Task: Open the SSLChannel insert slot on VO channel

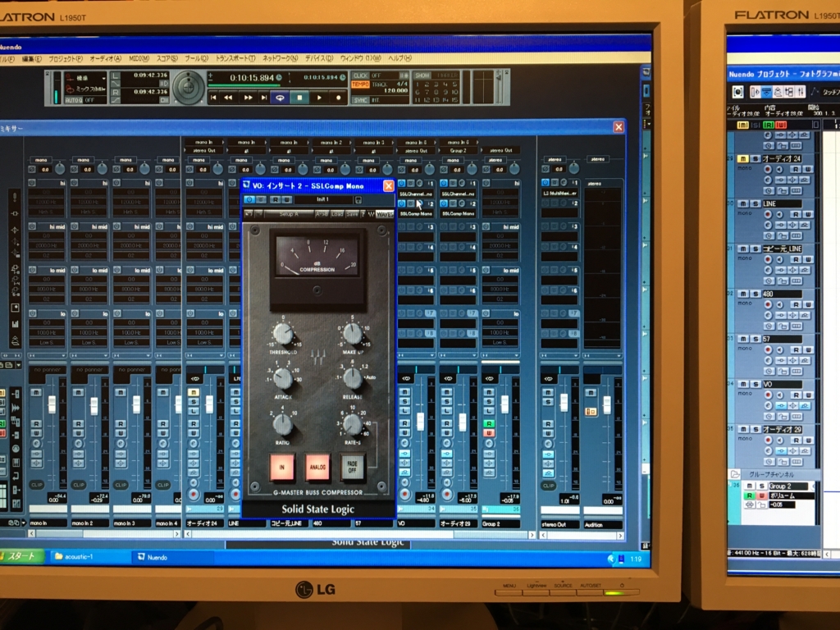Action: pyautogui.click(x=416, y=194)
